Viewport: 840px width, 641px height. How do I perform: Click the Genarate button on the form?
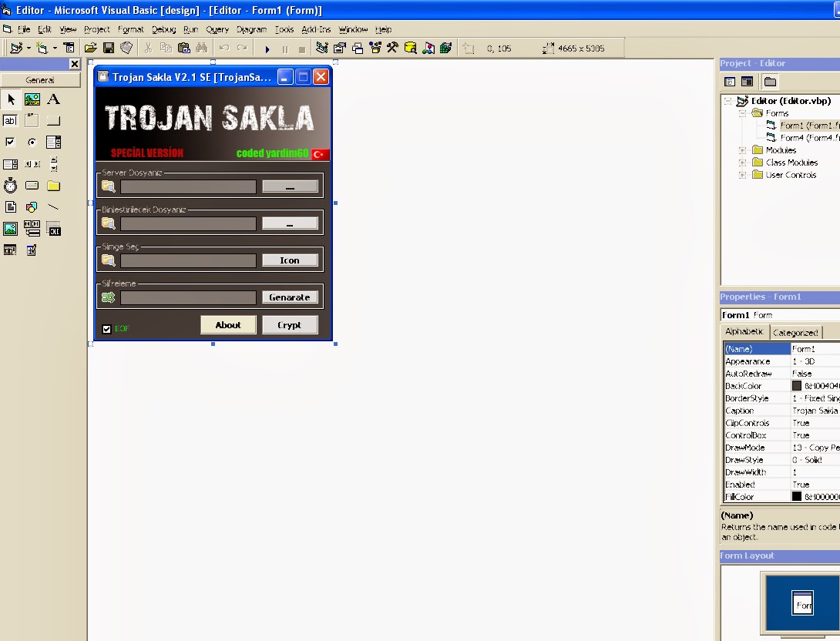pyautogui.click(x=289, y=297)
